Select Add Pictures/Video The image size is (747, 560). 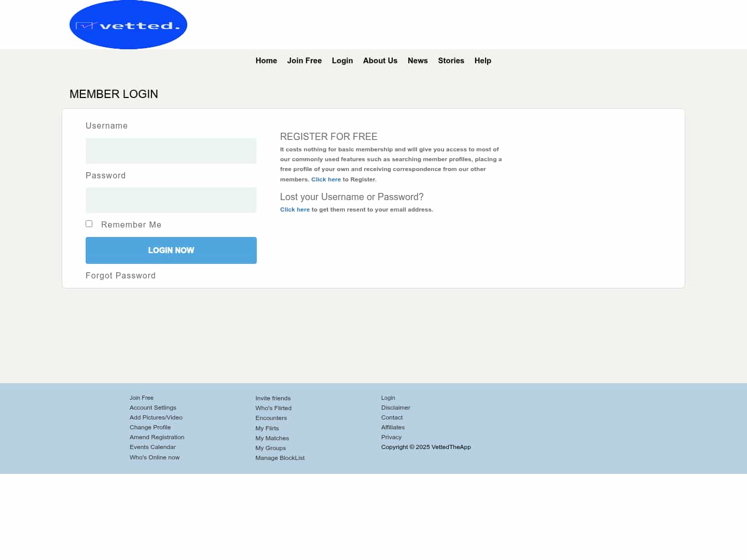click(x=156, y=417)
